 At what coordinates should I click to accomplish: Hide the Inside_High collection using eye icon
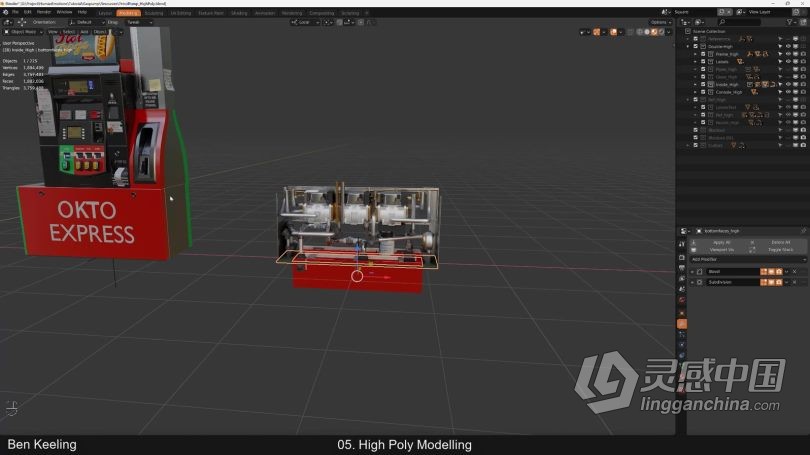click(x=788, y=84)
